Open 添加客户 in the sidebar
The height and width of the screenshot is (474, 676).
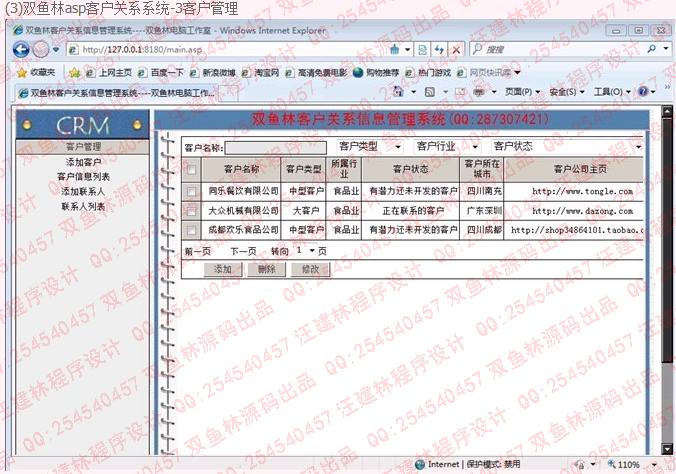[83, 162]
